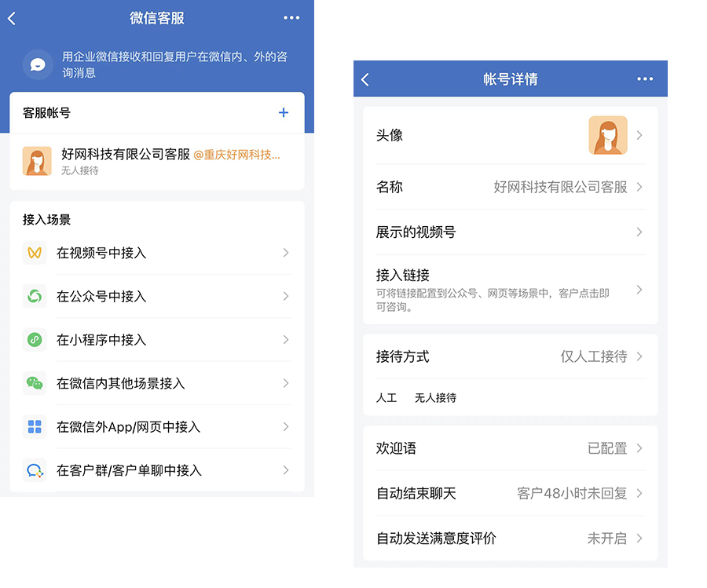
Task: Tap the 头像 label
Action: pyautogui.click(x=389, y=135)
